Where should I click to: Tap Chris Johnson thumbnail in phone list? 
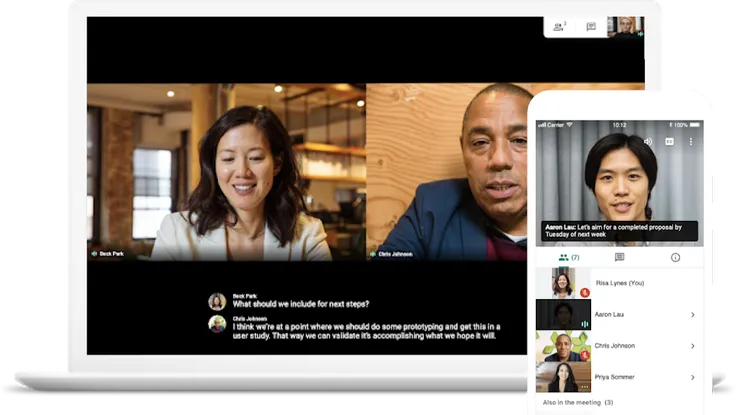(563, 346)
